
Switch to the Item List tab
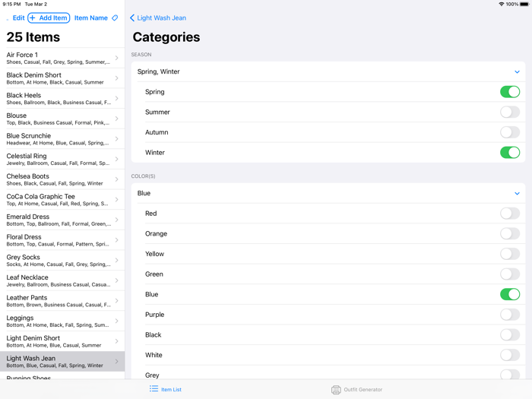[165, 389]
